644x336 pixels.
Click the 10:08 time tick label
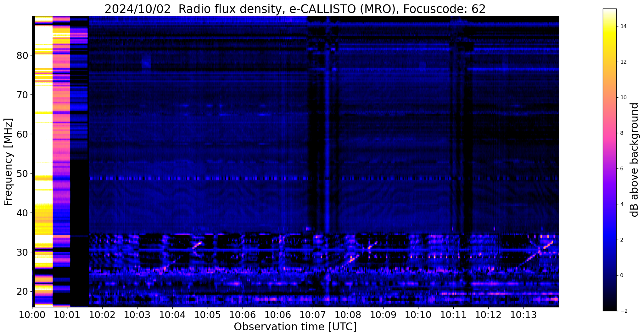[x=348, y=315]
